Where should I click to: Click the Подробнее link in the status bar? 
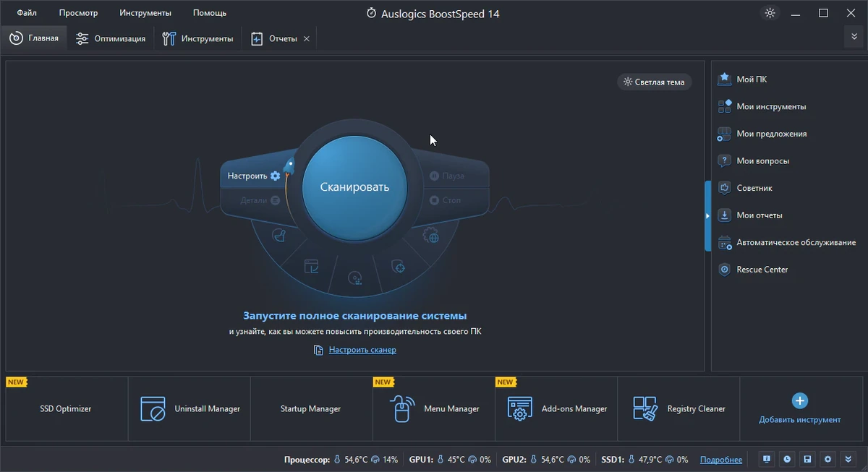coord(721,460)
